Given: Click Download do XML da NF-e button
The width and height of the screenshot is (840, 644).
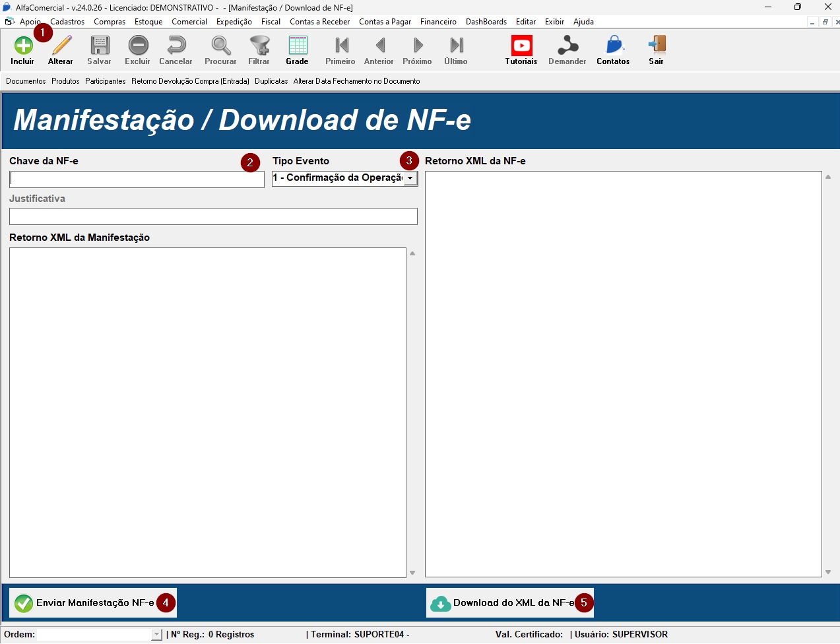Looking at the screenshot, I should tap(505, 602).
